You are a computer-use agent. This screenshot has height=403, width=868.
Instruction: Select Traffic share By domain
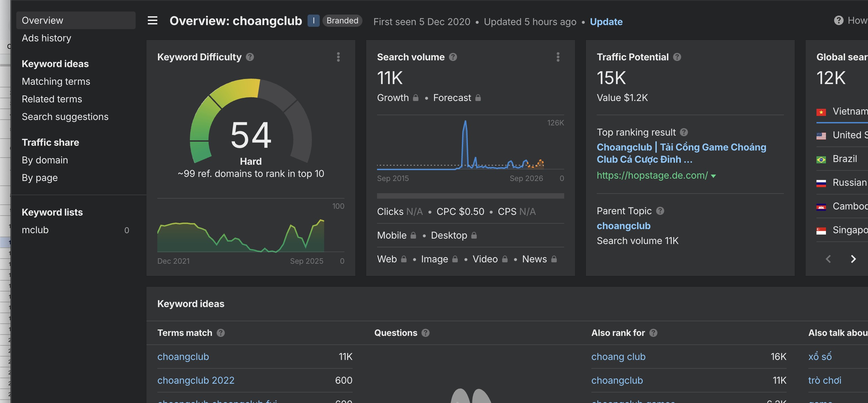(x=45, y=160)
